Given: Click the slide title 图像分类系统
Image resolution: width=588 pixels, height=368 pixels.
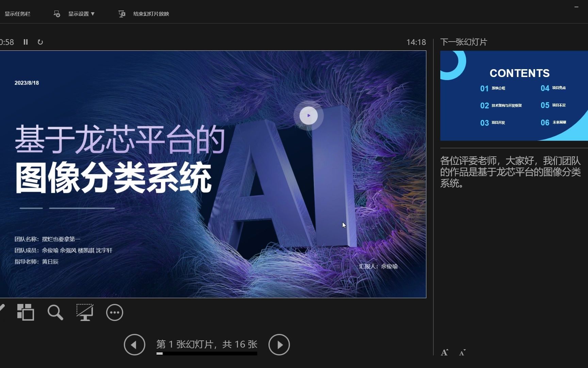Looking at the screenshot, I should coord(113,178).
